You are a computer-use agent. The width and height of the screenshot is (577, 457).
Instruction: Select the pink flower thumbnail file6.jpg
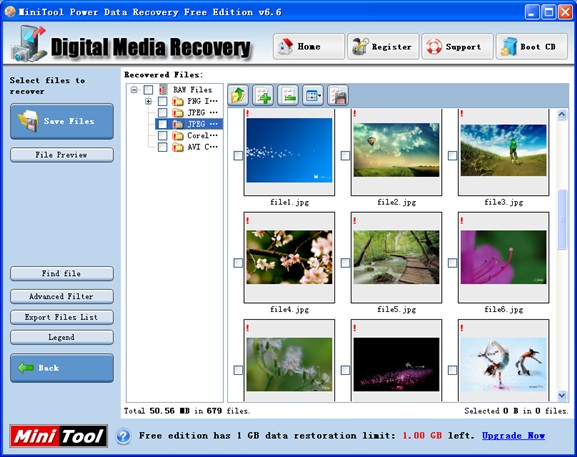tap(503, 257)
